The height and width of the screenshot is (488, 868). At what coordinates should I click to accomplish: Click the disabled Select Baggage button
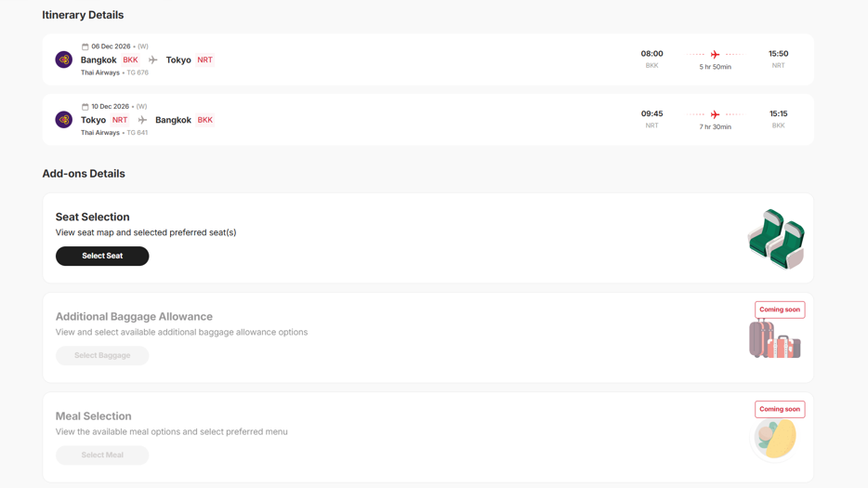coord(102,356)
